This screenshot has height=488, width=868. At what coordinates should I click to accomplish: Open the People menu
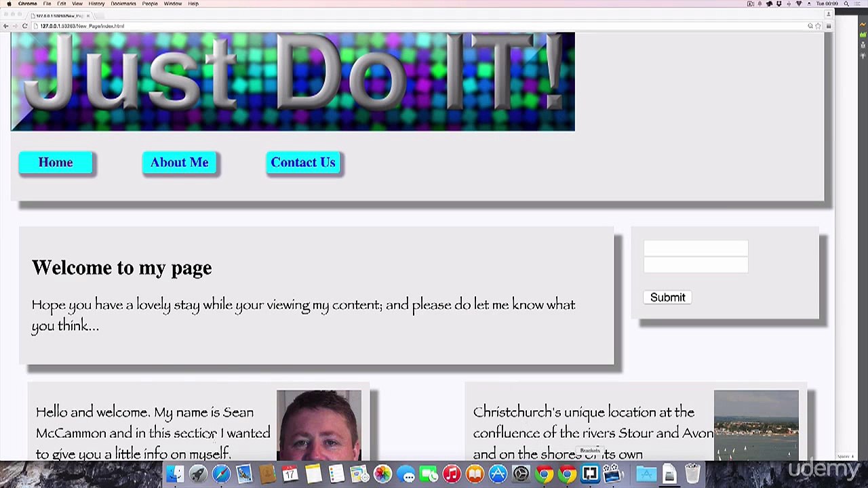150,3
